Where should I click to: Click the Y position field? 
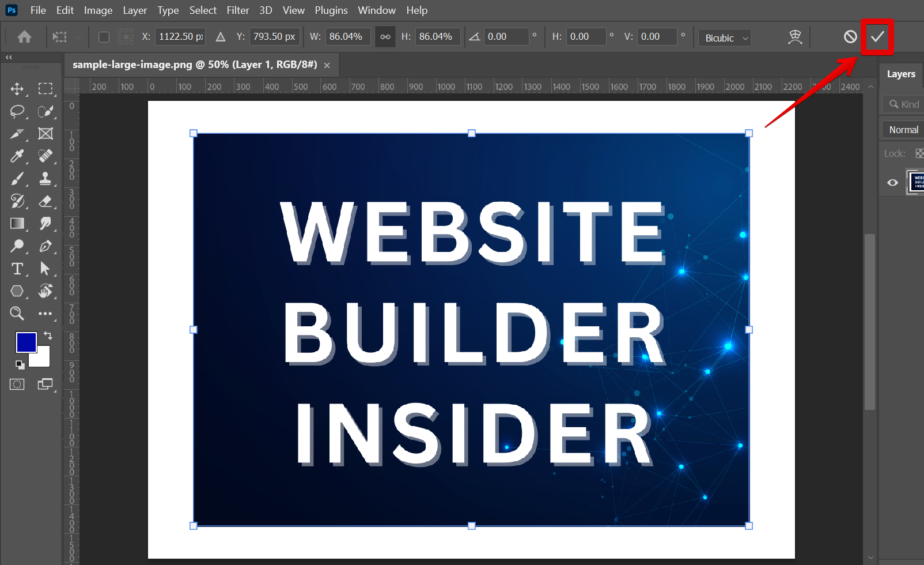click(x=274, y=37)
